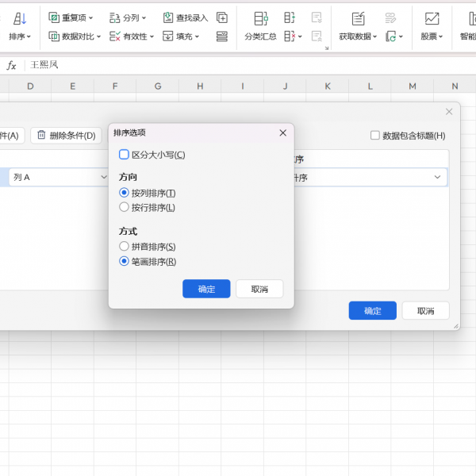Image resolution: width=476 pixels, height=476 pixels.
Task: Click 取消 in 排序选项 dialog
Action: (259, 289)
